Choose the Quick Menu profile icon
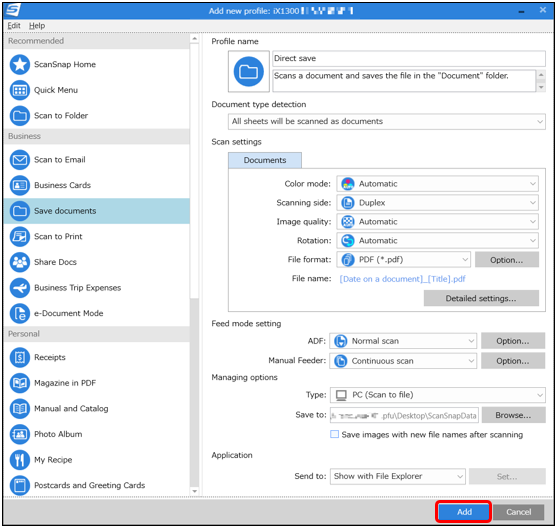This screenshot has height=530, width=559. (20, 90)
